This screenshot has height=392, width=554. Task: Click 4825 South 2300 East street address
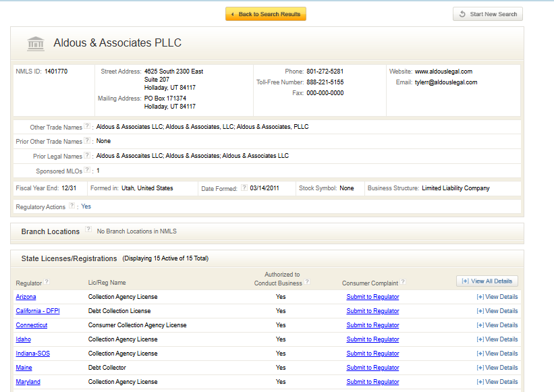pos(173,72)
